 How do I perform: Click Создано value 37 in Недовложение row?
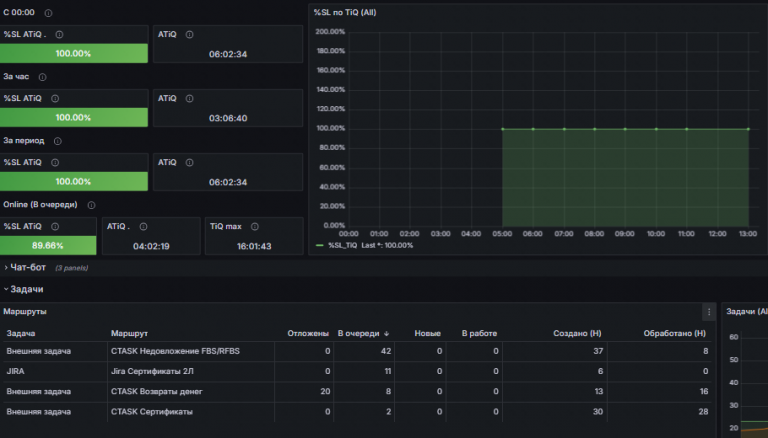click(598, 351)
